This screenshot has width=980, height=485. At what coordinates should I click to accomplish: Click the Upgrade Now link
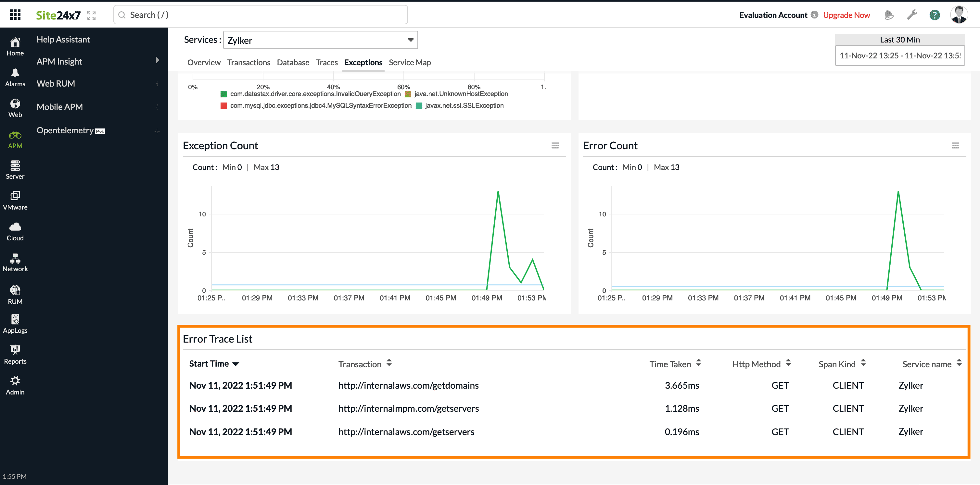click(846, 15)
